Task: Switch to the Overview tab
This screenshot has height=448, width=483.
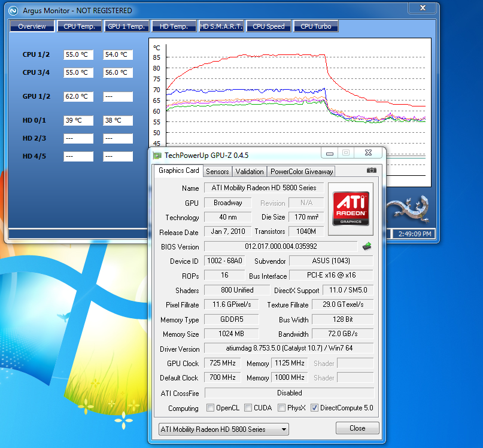Action: [x=32, y=26]
